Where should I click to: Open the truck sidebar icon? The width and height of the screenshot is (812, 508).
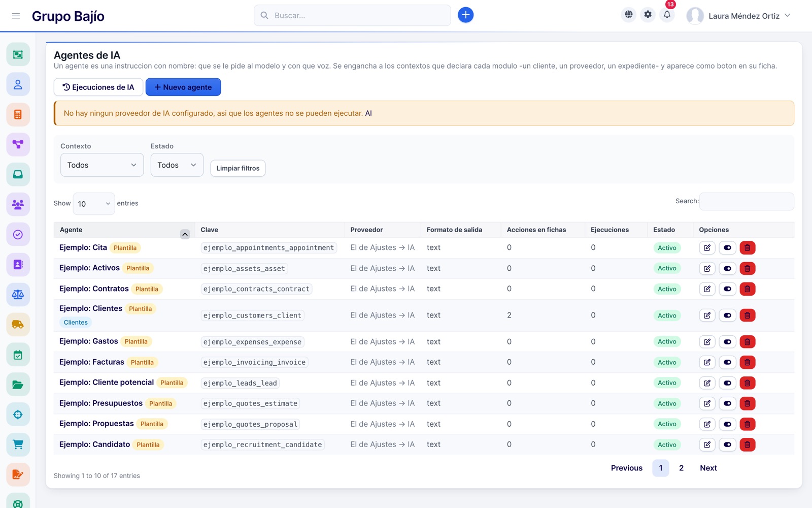pyautogui.click(x=18, y=324)
